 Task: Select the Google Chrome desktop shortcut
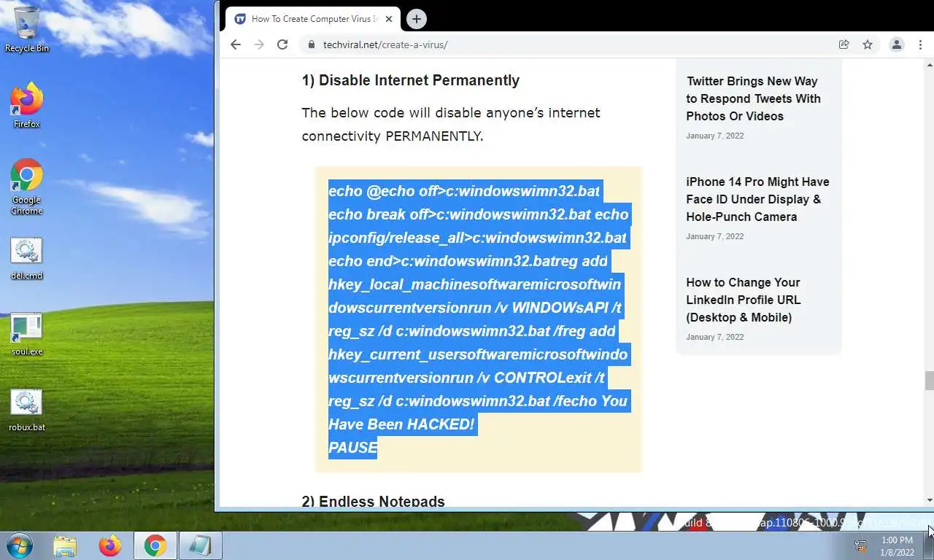point(27,187)
